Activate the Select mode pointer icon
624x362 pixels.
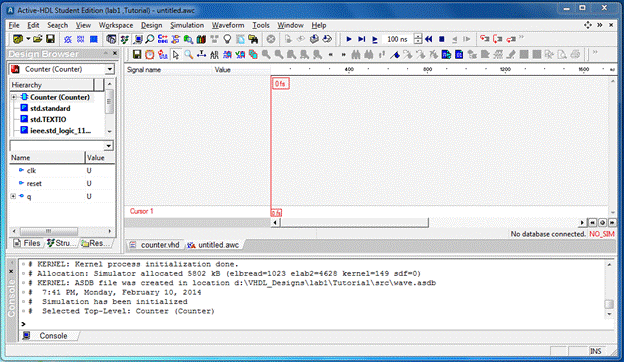176,54
